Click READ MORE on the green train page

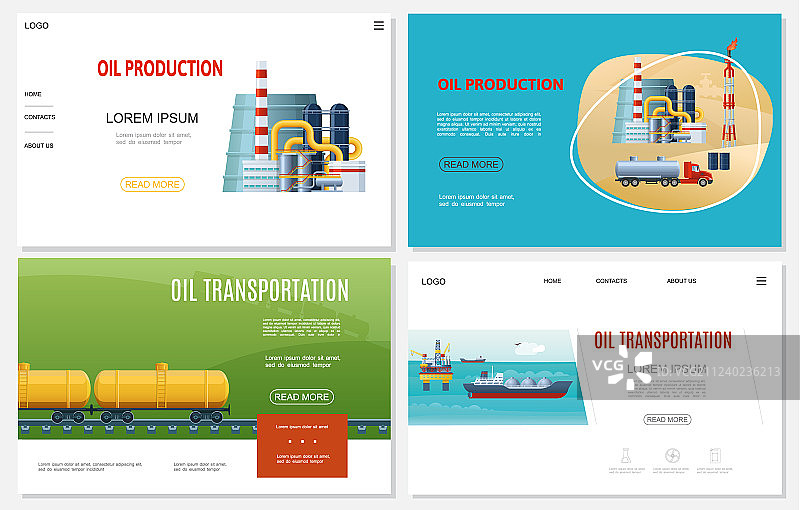click(302, 397)
